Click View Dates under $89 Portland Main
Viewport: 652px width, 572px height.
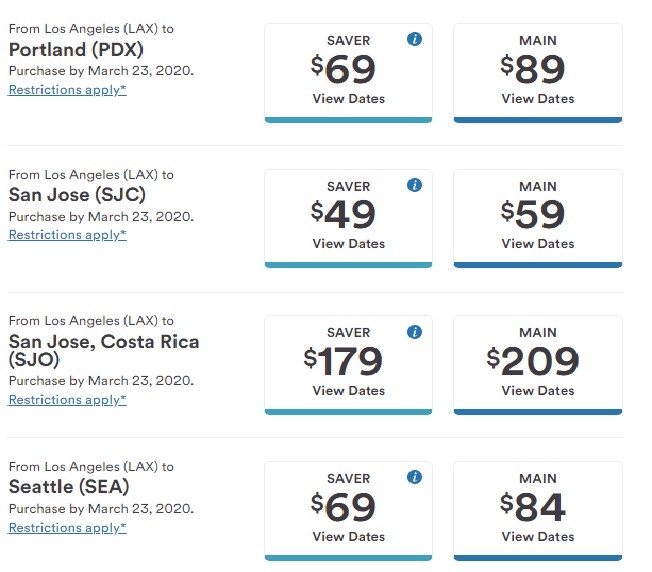tap(538, 99)
